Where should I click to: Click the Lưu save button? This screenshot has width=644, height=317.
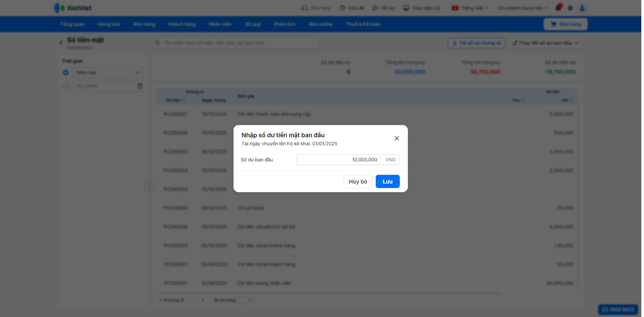388,181
